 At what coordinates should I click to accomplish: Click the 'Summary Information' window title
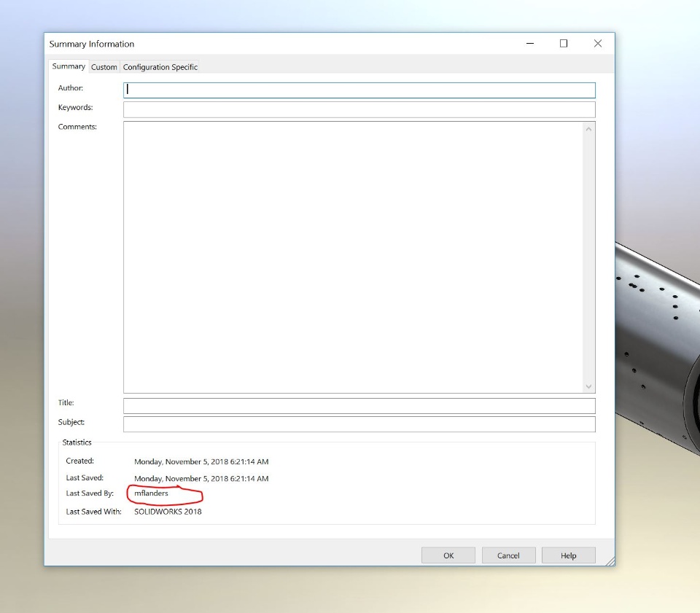[92, 44]
